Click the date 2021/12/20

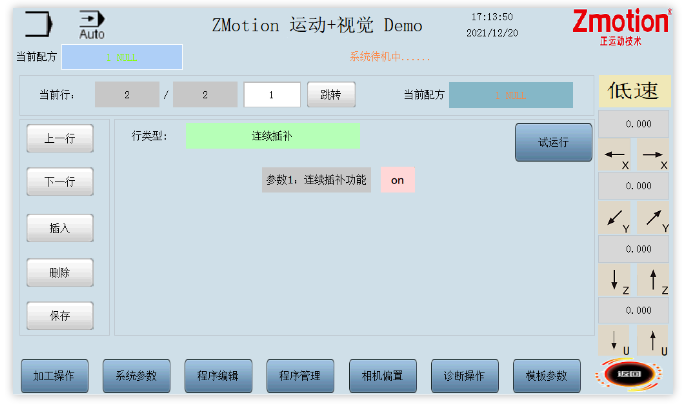point(492,33)
